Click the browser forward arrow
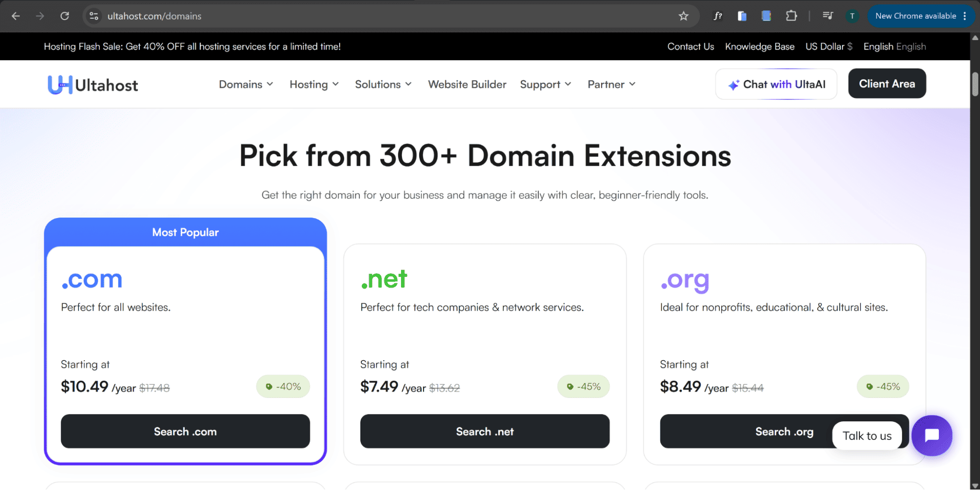This screenshot has height=490, width=980. (40, 16)
